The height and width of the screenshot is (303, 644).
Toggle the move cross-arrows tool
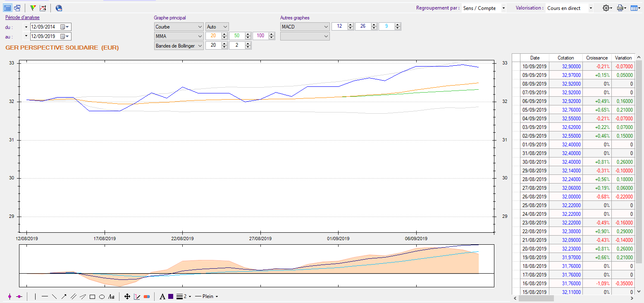[x=127, y=296]
